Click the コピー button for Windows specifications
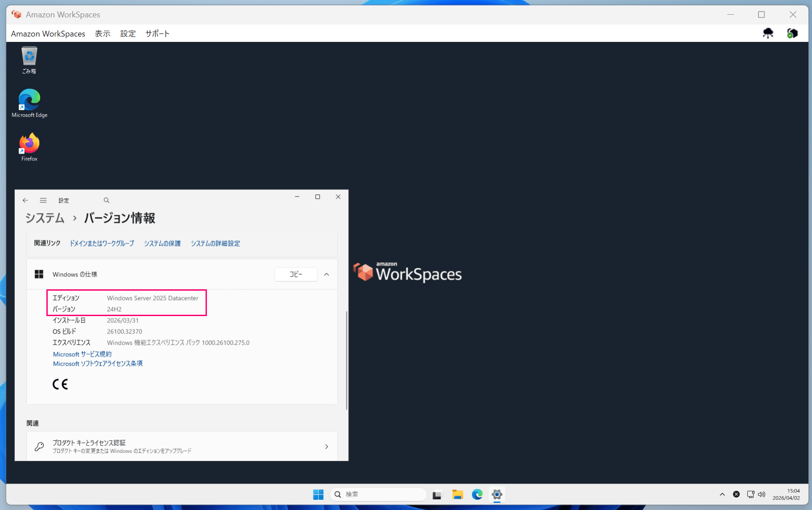The image size is (812, 510). coord(296,274)
